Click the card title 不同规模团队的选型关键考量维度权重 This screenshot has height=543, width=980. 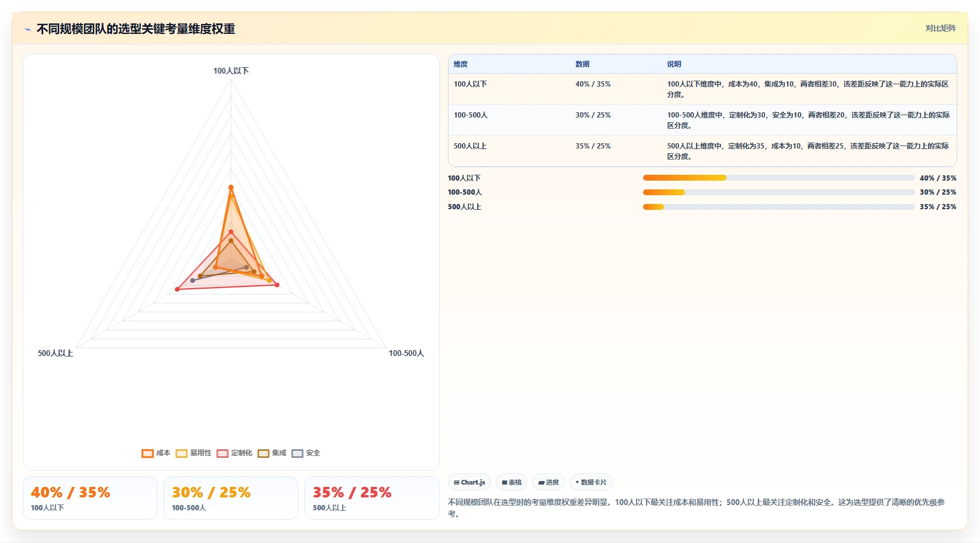135,29
